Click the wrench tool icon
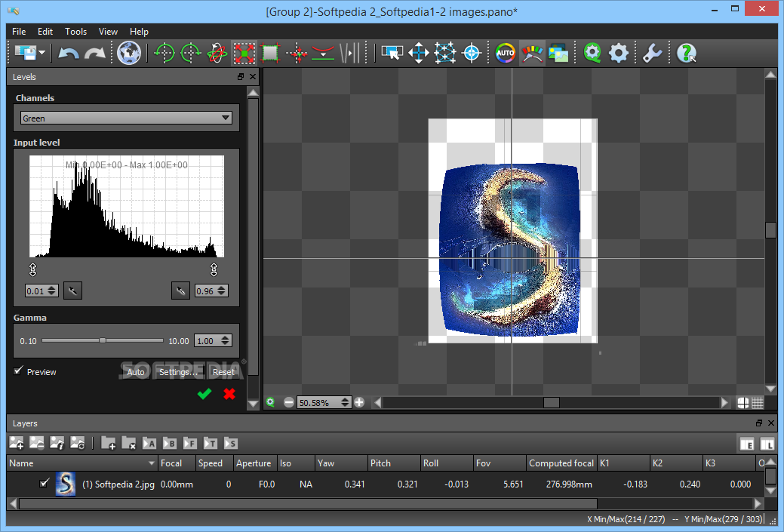Image resolution: width=784 pixels, height=532 pixels. pyautogui.click(x=653, y=53)
